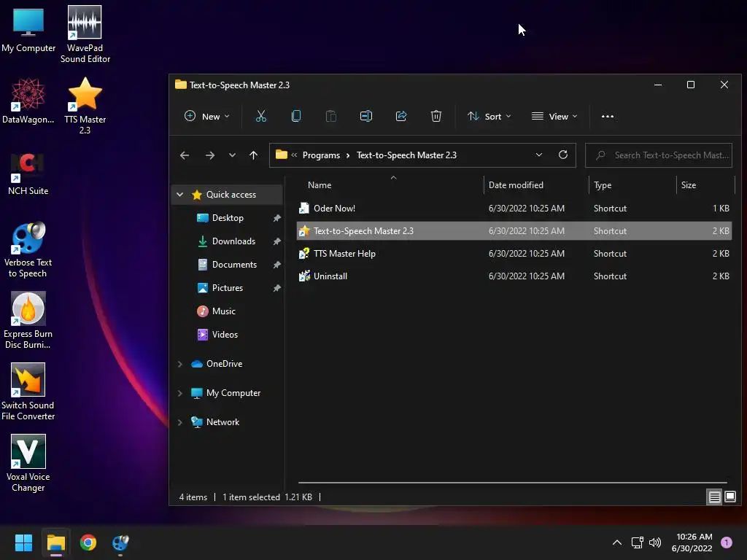Select the TTS Master Help shortcut
The image size is (747, 560).
click(x=514, y=253)
